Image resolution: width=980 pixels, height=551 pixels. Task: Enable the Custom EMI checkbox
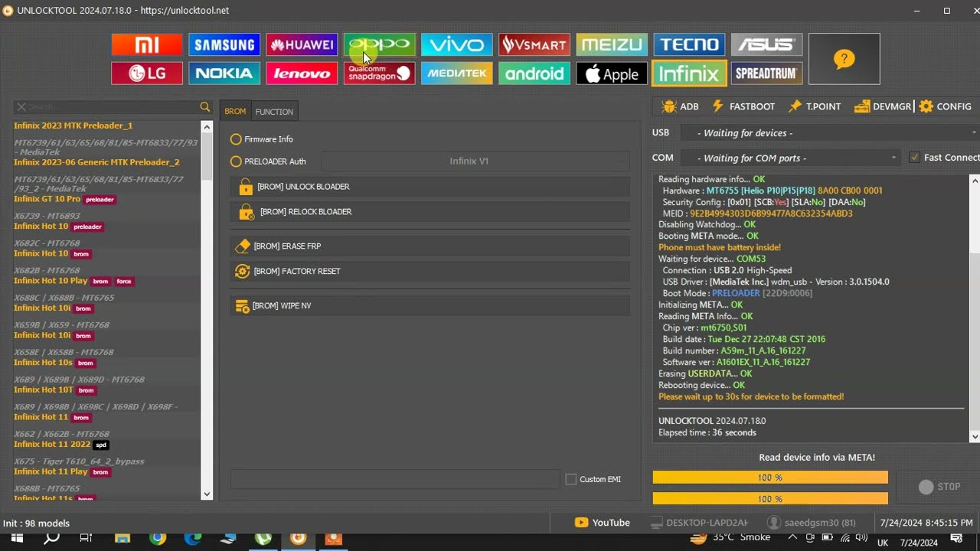pyautogui.click(x=570, y=479)
